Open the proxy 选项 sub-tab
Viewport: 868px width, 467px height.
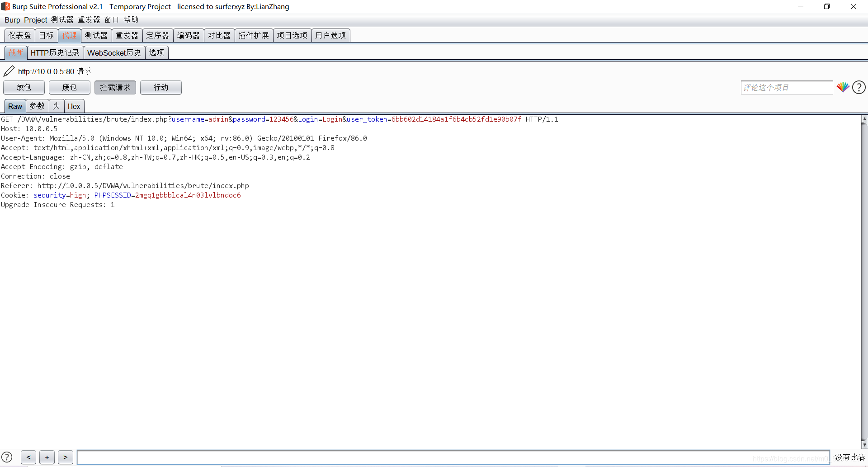pos(156,53)
